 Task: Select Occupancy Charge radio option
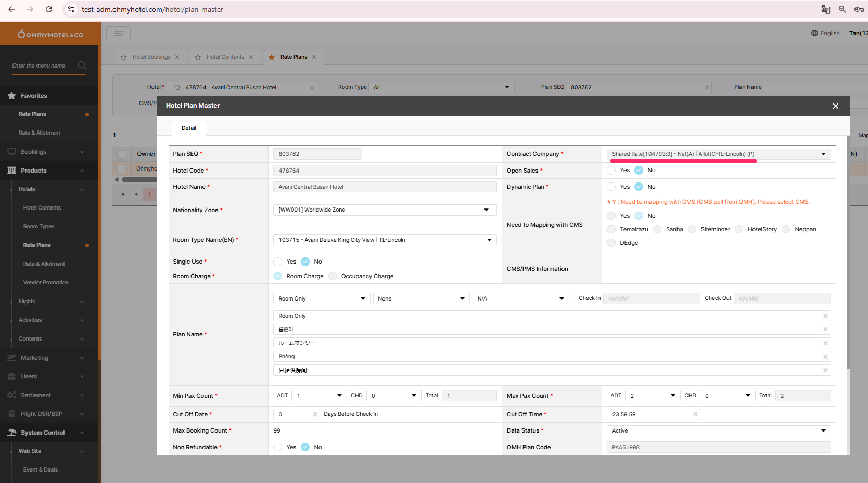(x=333, y=276)
